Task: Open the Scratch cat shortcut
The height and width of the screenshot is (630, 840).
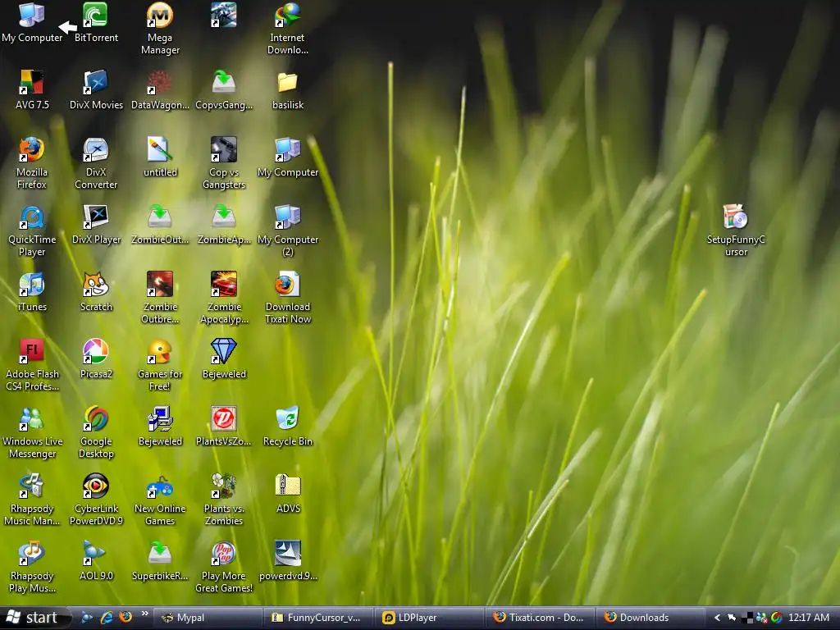Action: click(x=96, y=292)
